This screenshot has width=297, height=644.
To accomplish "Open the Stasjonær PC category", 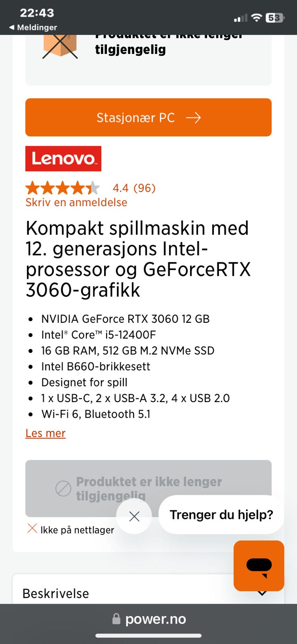I will click(x=136, y=118).
